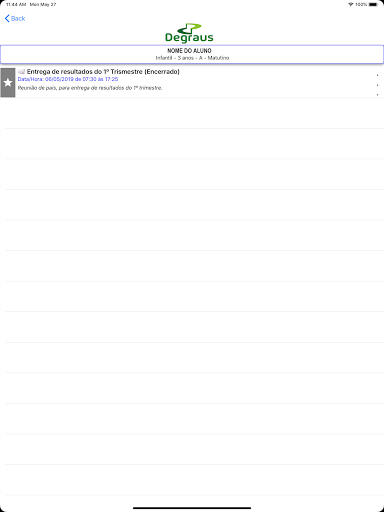
Task: Tap the 'Reunião de pais' description text
Action: (x=90, y=88)
